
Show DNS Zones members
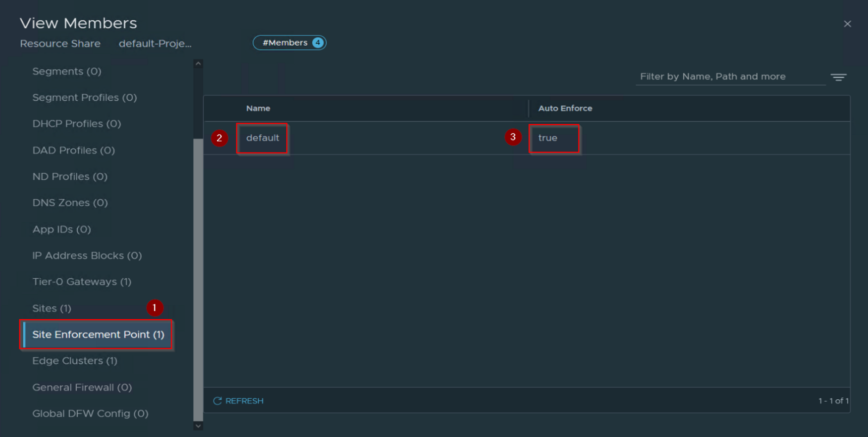[70, 202]
